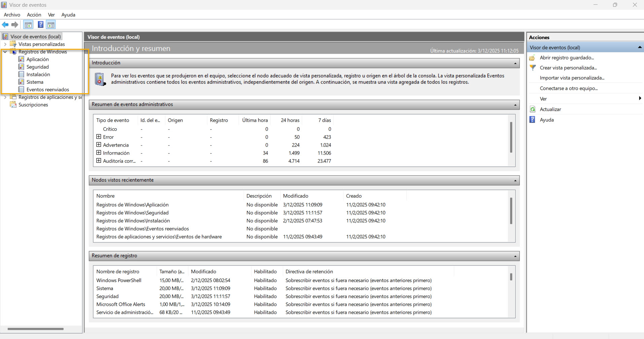The image size is (644, 339).
Task: Expand the Error event type row
Action: pyautogui.click(x=99, y=137)
